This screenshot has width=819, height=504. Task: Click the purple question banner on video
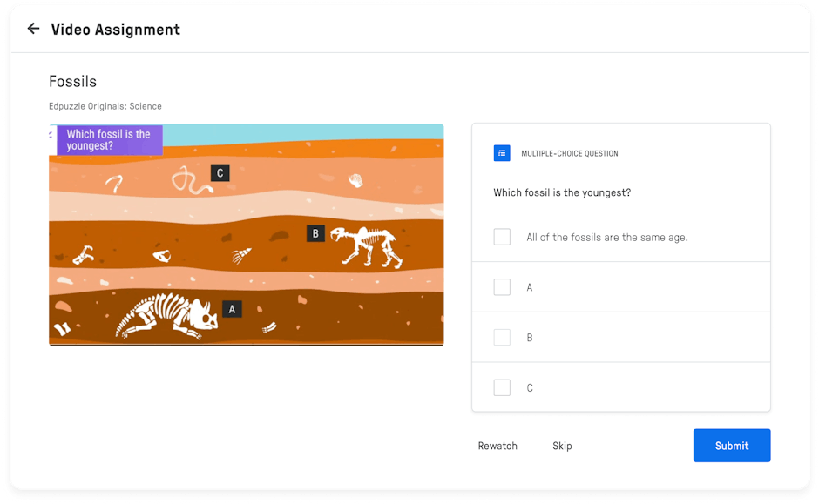pos(110,140)
